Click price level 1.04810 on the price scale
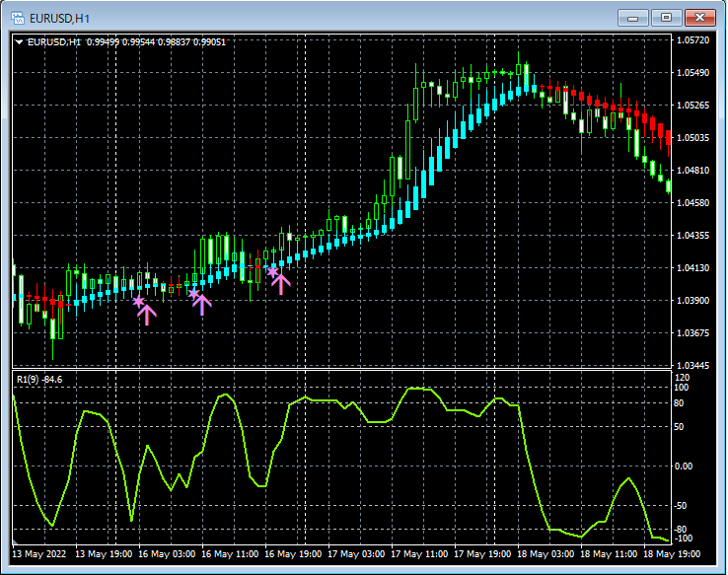The image size is (728, 575). coord(693,170)
